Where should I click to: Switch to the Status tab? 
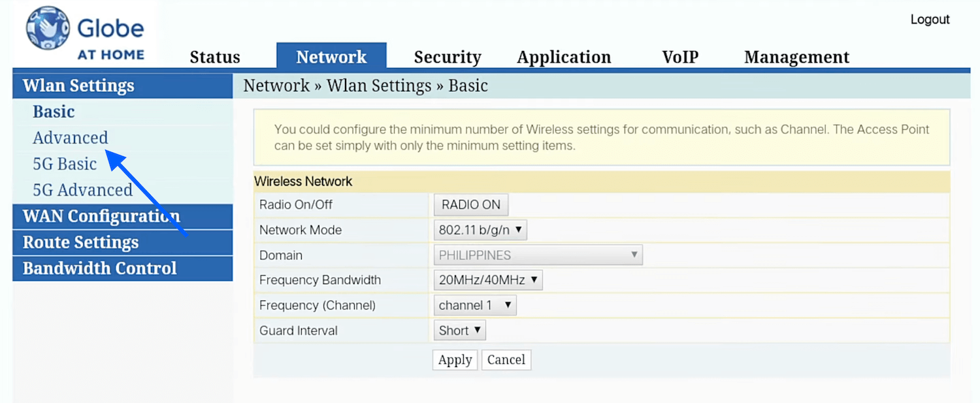[215, 57]
